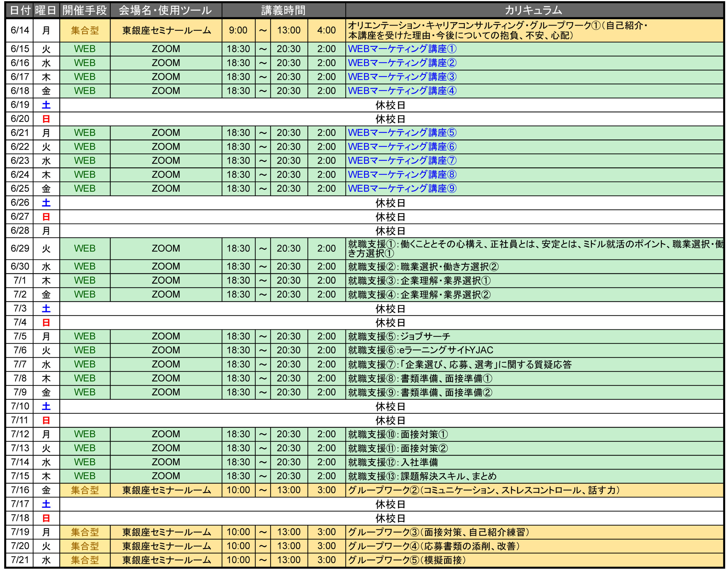Click the グループワーク② curriculum cell
The image size is (728, 570).
(x=534, y=490)
